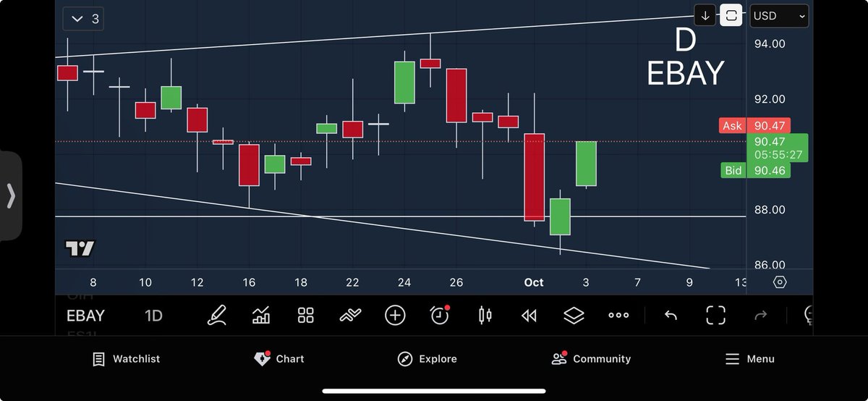Undo the last action
Viewport: 868px width, 401px height.
tap(671, 315)
